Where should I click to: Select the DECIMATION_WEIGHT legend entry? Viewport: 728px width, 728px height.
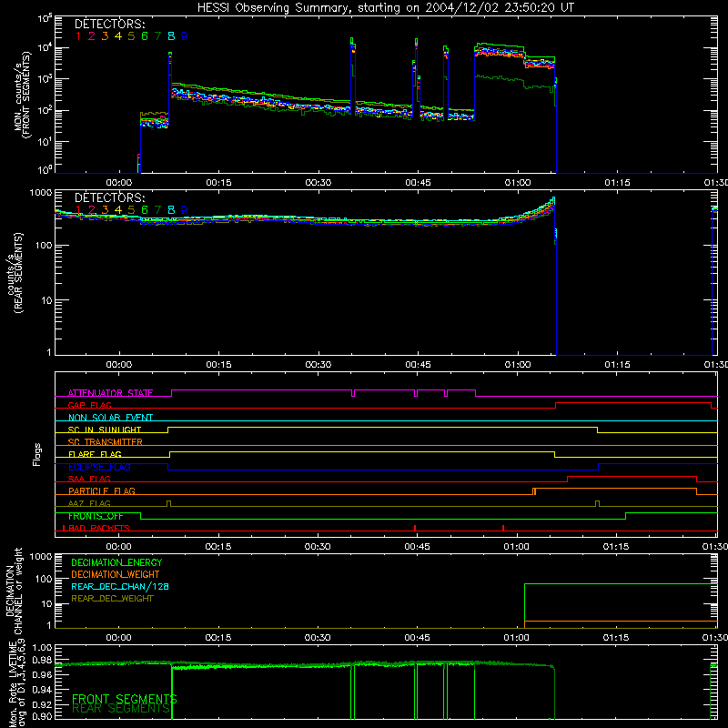tap(116, 574)
